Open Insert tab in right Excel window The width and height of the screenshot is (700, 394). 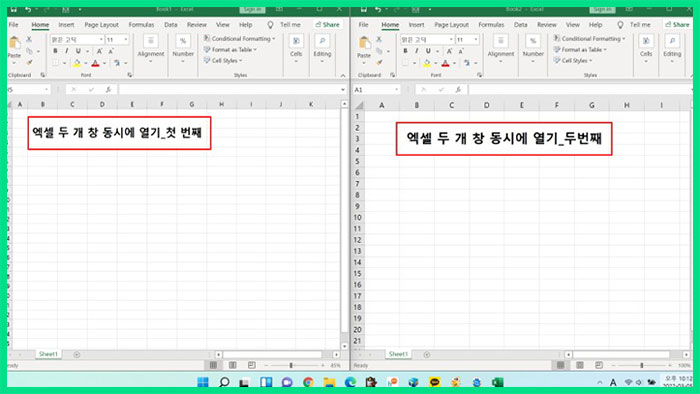click(416, 25)
